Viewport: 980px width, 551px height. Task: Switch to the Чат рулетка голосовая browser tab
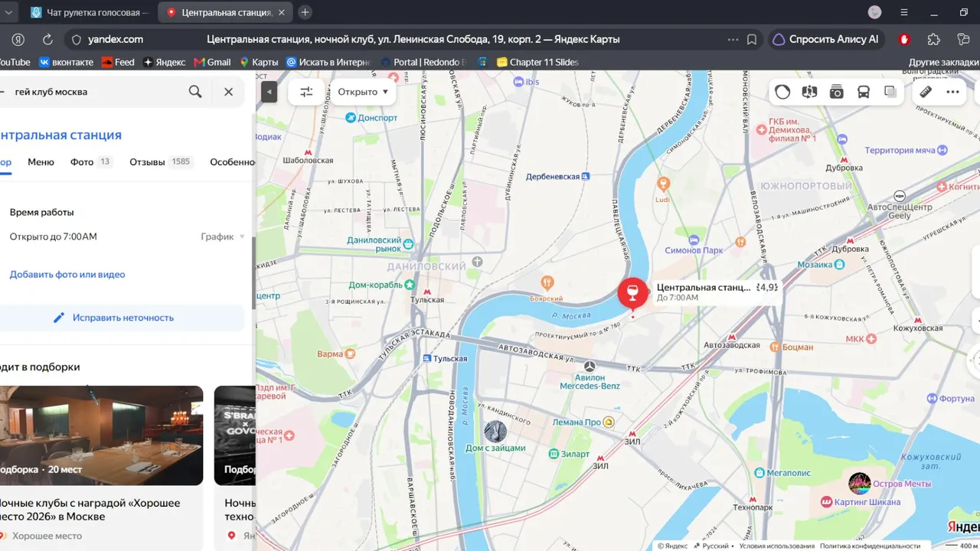coord(90,12)
